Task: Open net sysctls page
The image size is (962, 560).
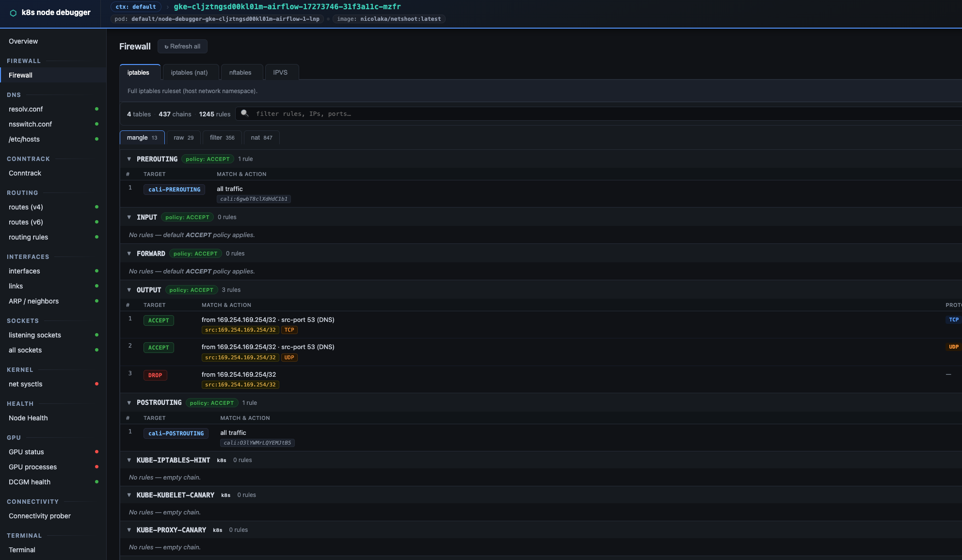Action: tap(53, 384)
